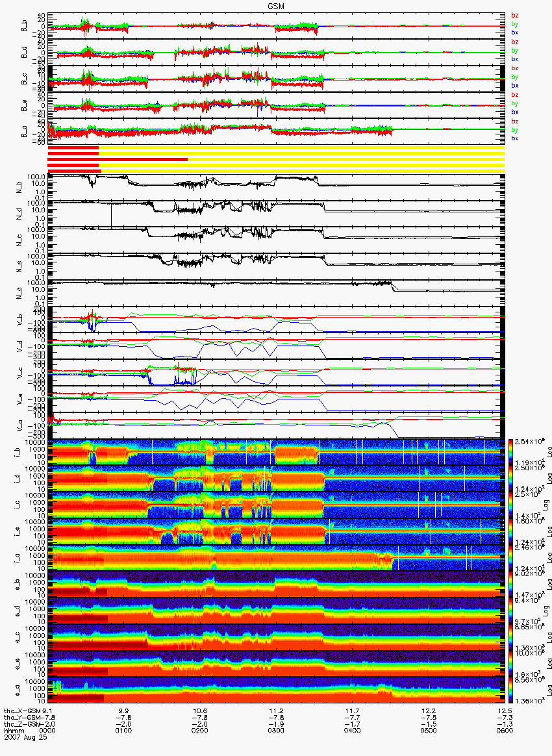Screen dimensions: 552x756
Task: Select the i_d spectrogram axis label
Action: [18, 479]
